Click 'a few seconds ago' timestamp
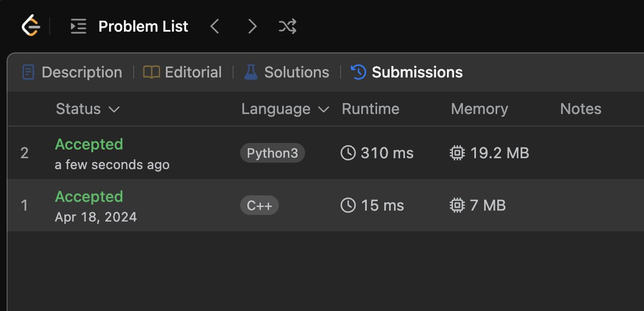Viewport: 644px width, 311px height. click(112, 165)
